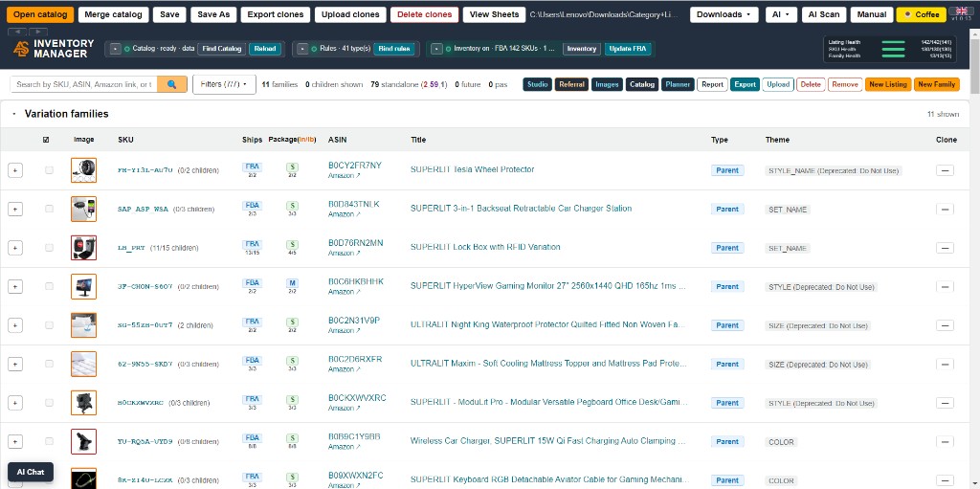Viewport: 980px width, 489px height.
Task: Click the Maxim Mattress Topper thumbnail
Action: click(x=84, y=364)
